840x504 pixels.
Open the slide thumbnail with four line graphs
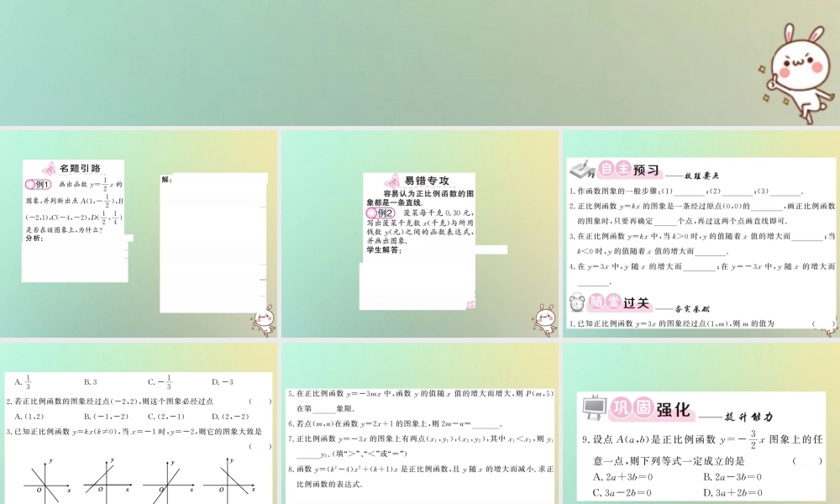pyautogui.click(x=139, y=423)
